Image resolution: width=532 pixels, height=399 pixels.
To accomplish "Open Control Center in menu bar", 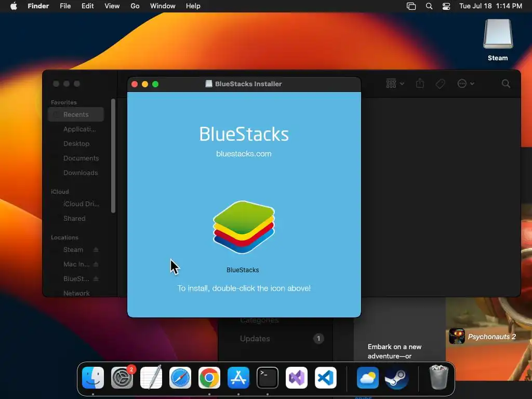I will click(446, 6).
